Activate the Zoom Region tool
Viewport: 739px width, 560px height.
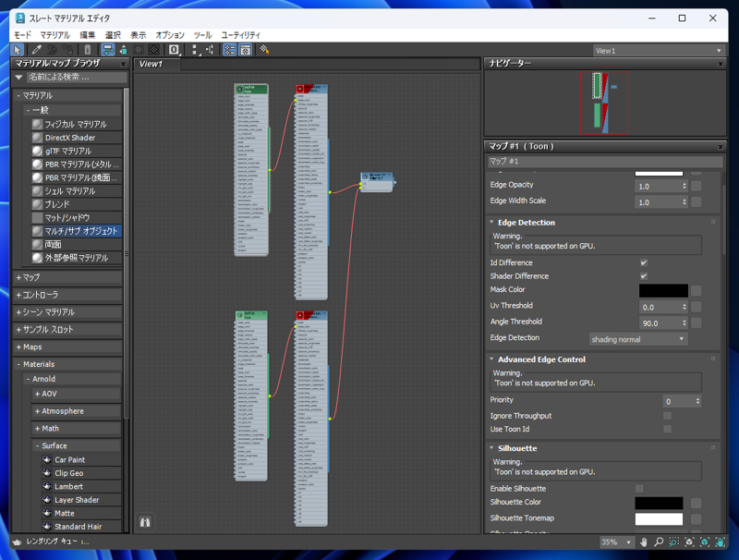tap(674, 542)
